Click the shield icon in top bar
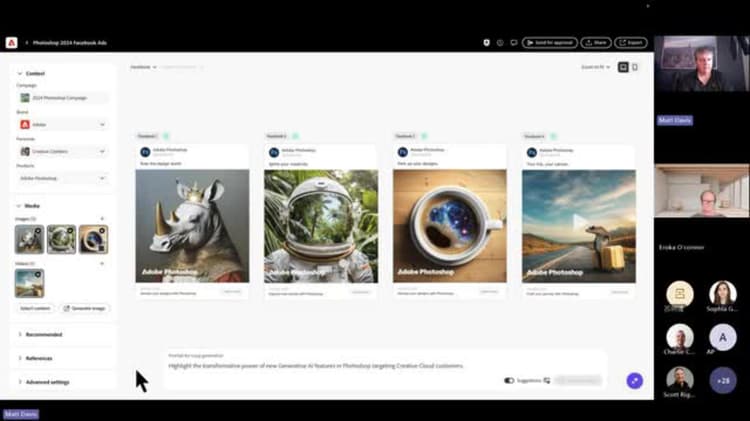The width and height of the screenshot is (750, 421). click(486, 43)
